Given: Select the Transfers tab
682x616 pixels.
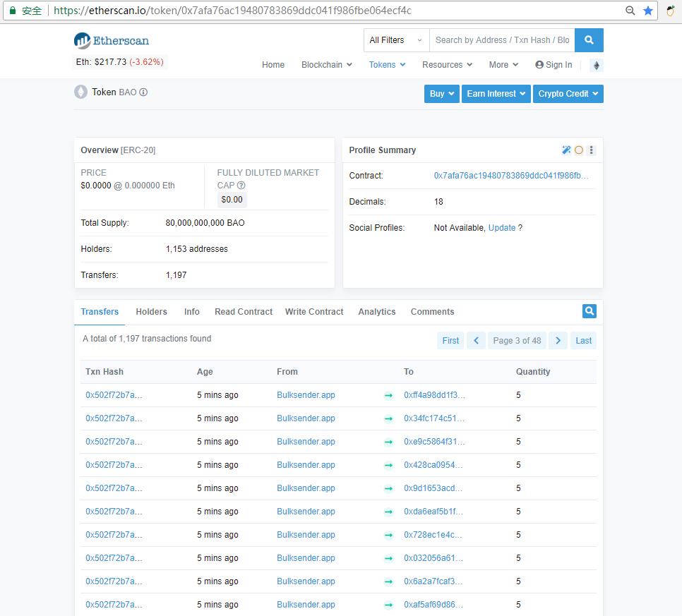Looking at the screenshot, I should (x=100, y=312).
